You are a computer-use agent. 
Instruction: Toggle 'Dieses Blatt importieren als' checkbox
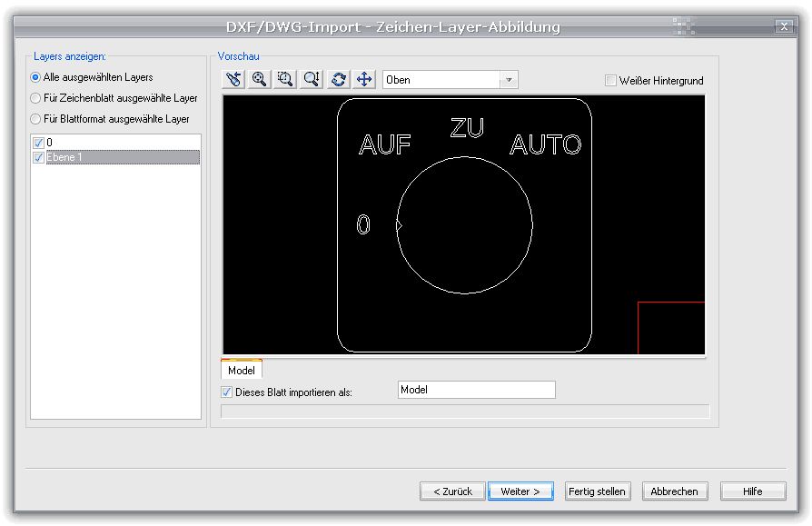[227, 392]
